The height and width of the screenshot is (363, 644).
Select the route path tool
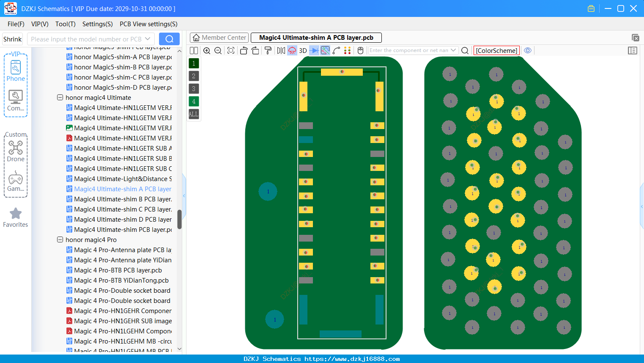coord(336,50)
